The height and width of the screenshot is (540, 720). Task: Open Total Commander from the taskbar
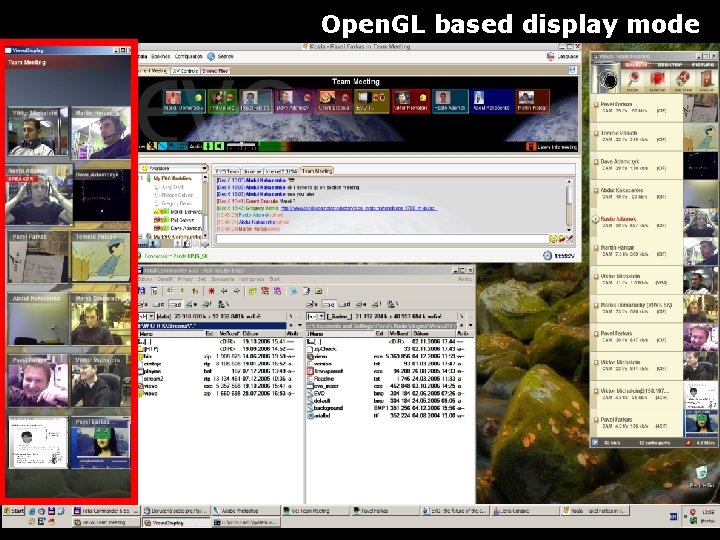[x=106, y=511]
